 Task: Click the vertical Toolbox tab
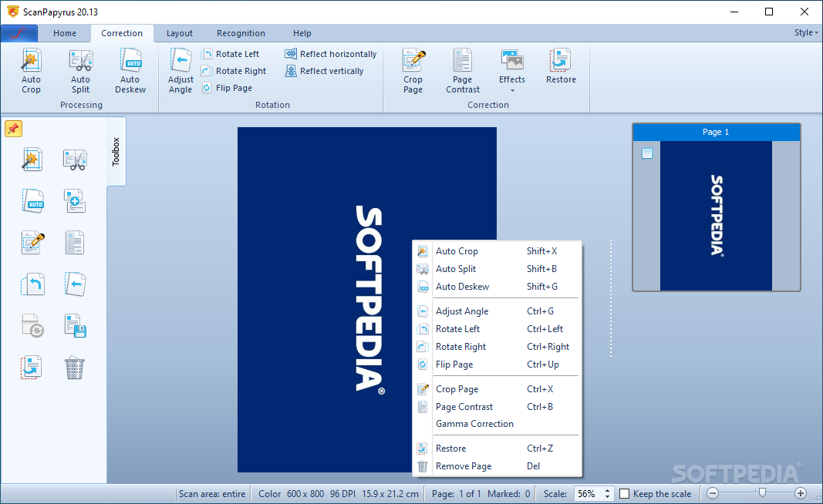click(x=116, y=152)
